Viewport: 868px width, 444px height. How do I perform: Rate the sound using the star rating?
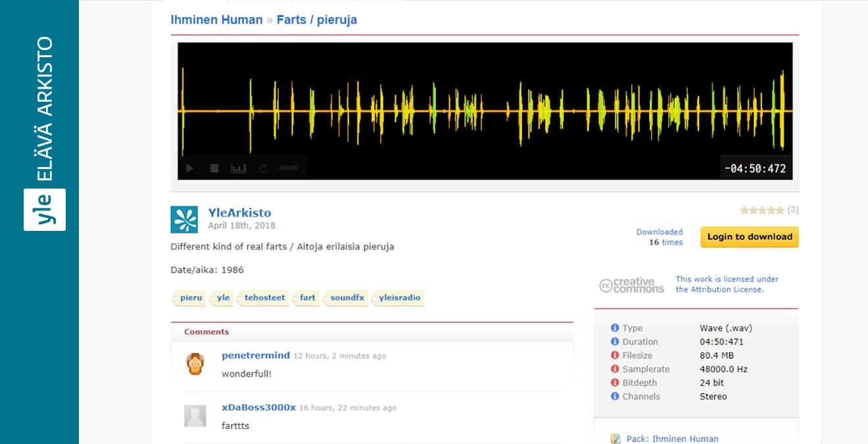point(761,210)
